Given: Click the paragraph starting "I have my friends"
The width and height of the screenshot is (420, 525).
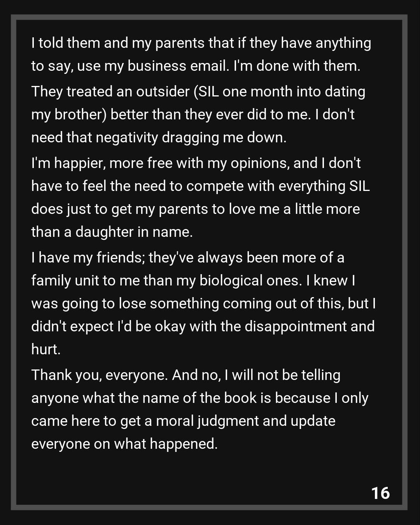Looking at the screenshot, I should [x=203, y=303].
